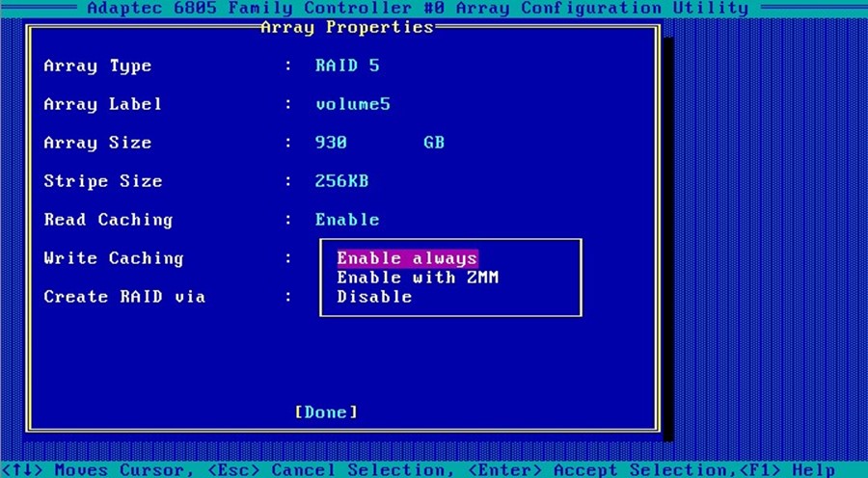Click the 'Array Type' label
The image size is (868, 478).
pyautogui.click(x=97, y=66)
